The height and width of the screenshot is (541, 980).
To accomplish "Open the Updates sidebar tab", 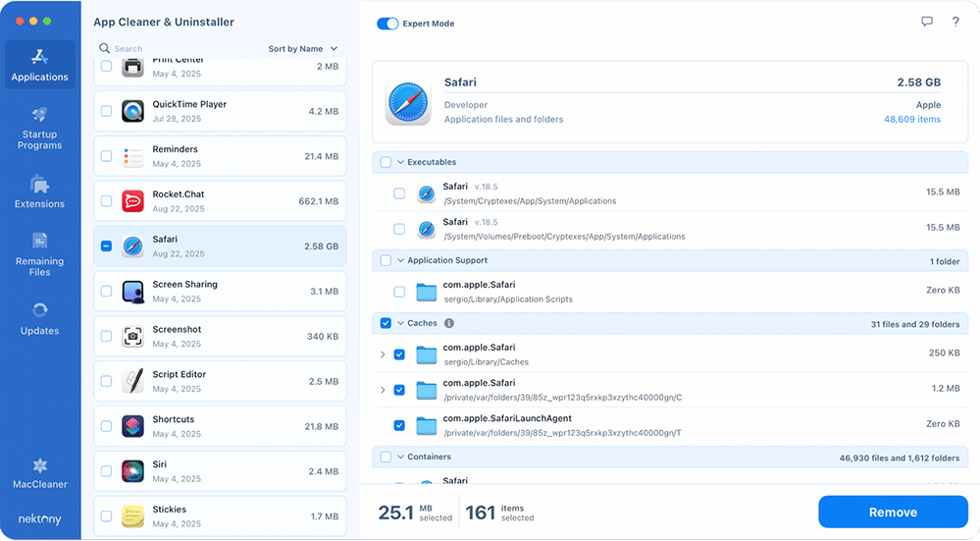I will (40, 318).
